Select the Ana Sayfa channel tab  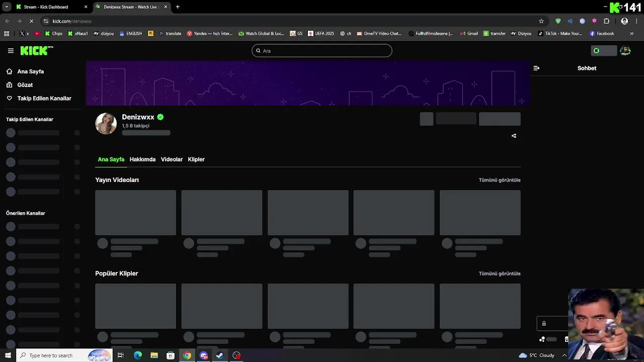(x=111, y=159)
